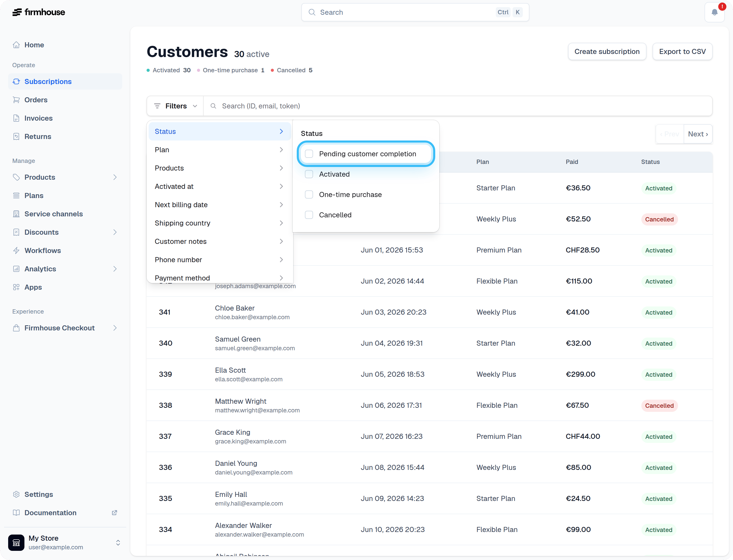Click subscription ID 338

(x=165, y=405)
